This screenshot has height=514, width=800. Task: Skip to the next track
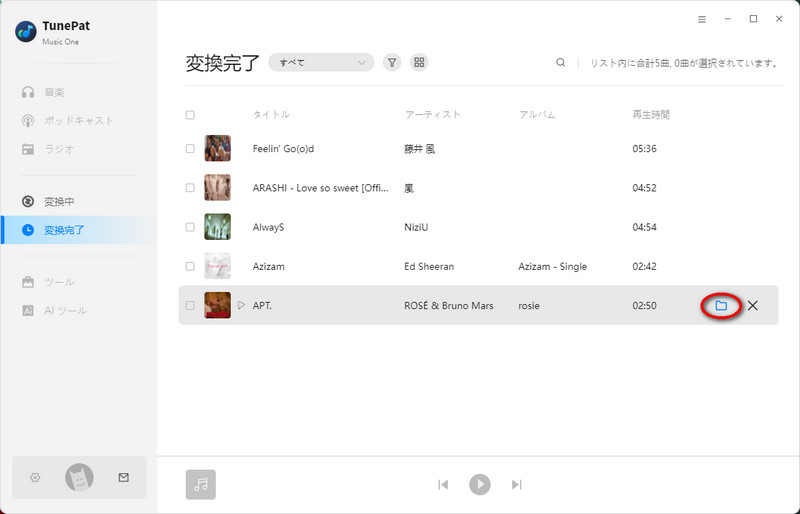516,484
